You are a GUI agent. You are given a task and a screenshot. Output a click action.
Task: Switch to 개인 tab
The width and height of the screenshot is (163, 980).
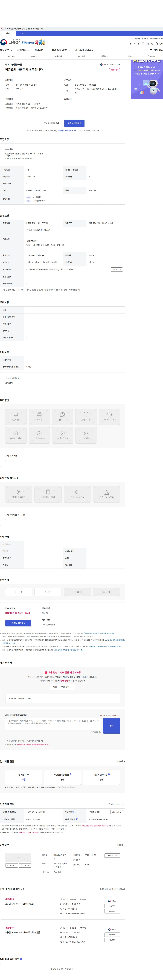pyautogui.click(x=8, y=34)
